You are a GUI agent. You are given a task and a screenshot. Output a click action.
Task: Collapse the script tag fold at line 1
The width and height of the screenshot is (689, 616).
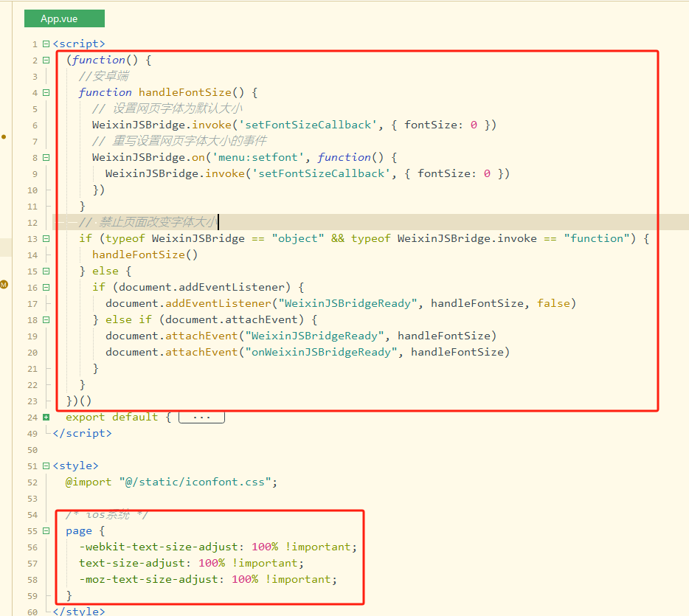click(x=46, y=44)
